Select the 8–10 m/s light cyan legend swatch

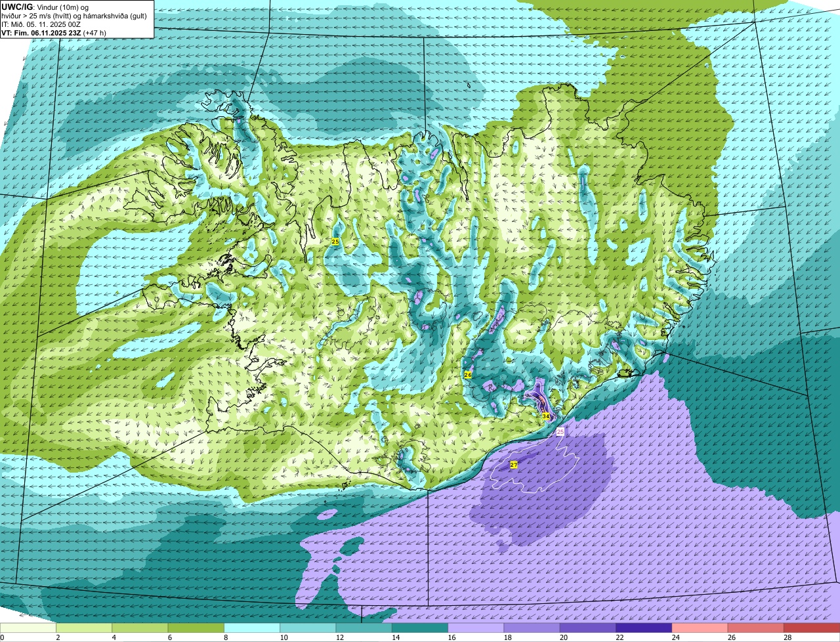[252, 628]
